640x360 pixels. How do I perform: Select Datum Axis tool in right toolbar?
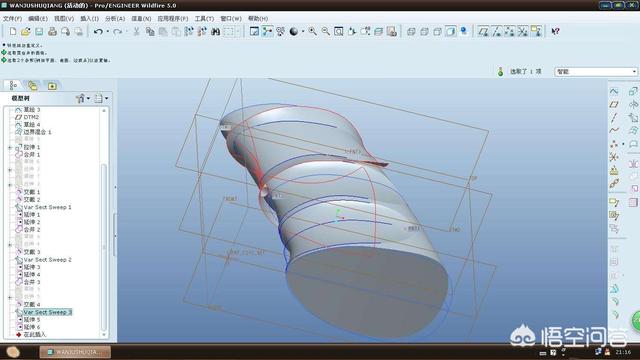click(x=614, y=118)
